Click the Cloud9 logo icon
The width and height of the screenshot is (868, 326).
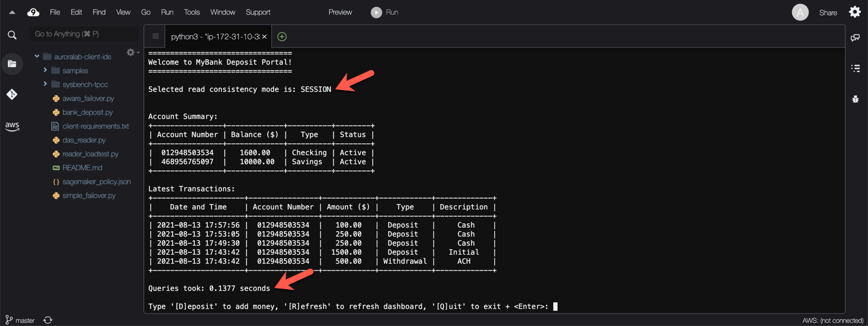(x=33, y=12)
